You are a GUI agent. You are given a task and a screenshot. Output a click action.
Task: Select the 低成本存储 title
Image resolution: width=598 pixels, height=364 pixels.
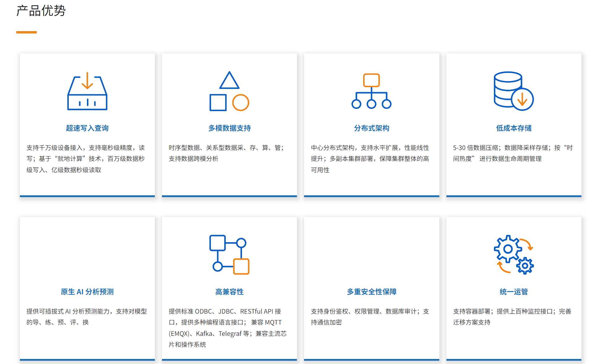pyautogui.click(x=513, y=128)
